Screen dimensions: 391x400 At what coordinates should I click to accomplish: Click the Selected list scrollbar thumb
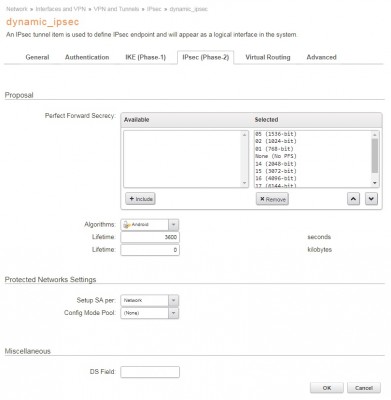(x=375, y=156)
